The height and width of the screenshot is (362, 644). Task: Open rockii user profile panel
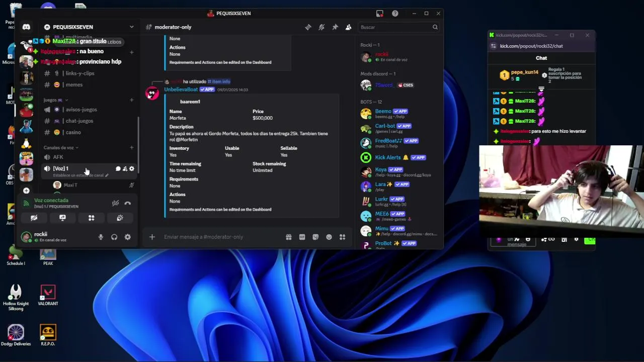(44, 237)
